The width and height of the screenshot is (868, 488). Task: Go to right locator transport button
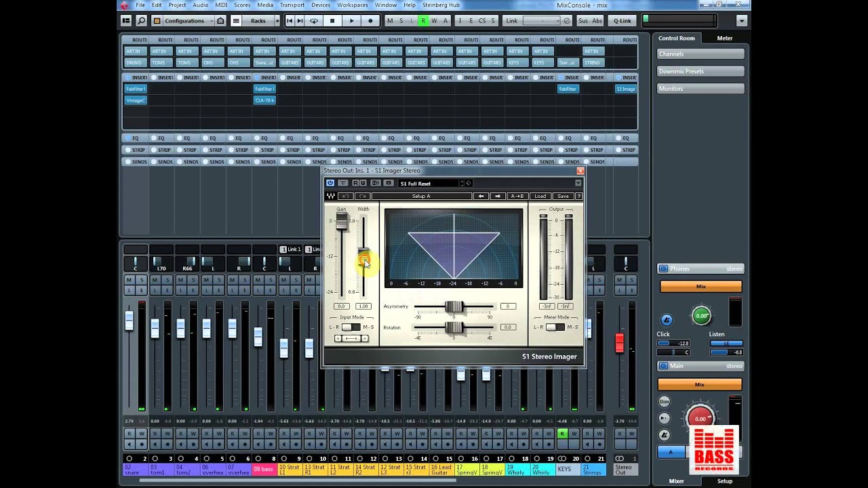[300, 21]
